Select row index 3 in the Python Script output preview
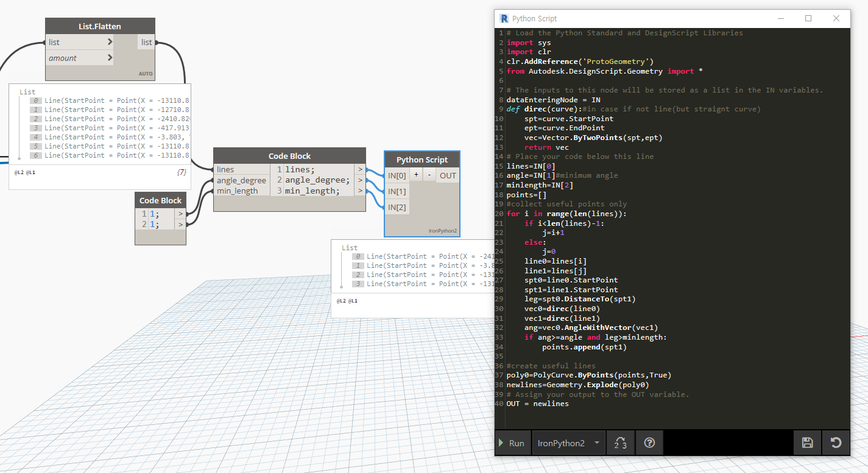Image resolution: width=868 pixels, height=473 pixels. point(423,284)
